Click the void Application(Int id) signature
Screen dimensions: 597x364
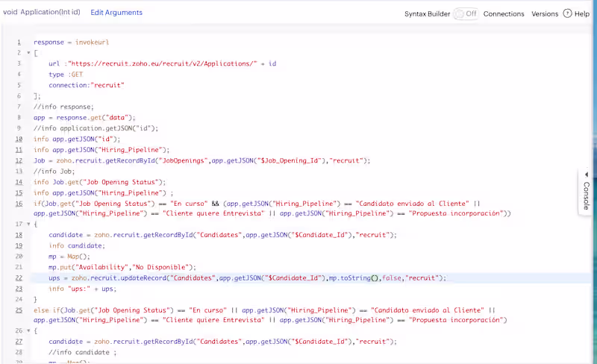pyautogui.click(x=42, y=12)
